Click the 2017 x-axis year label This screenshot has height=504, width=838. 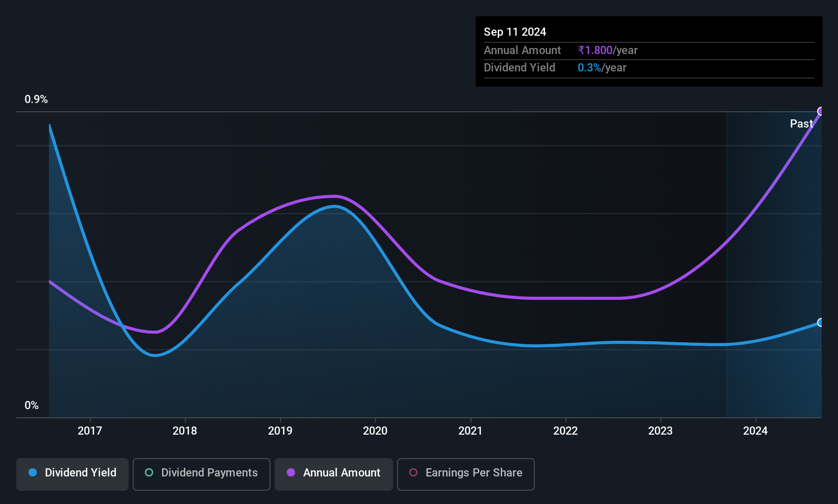coord(90,431)
